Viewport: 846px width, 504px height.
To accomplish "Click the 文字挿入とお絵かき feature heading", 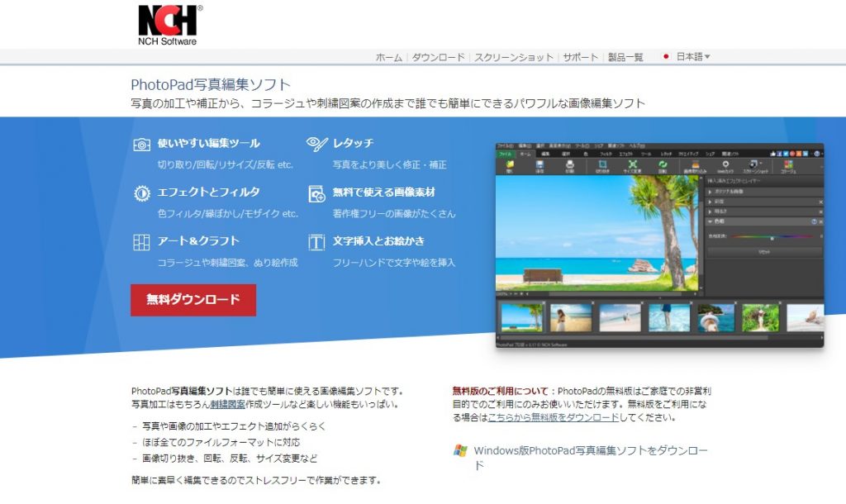I will pyautogui.click(x=378, y=241).
